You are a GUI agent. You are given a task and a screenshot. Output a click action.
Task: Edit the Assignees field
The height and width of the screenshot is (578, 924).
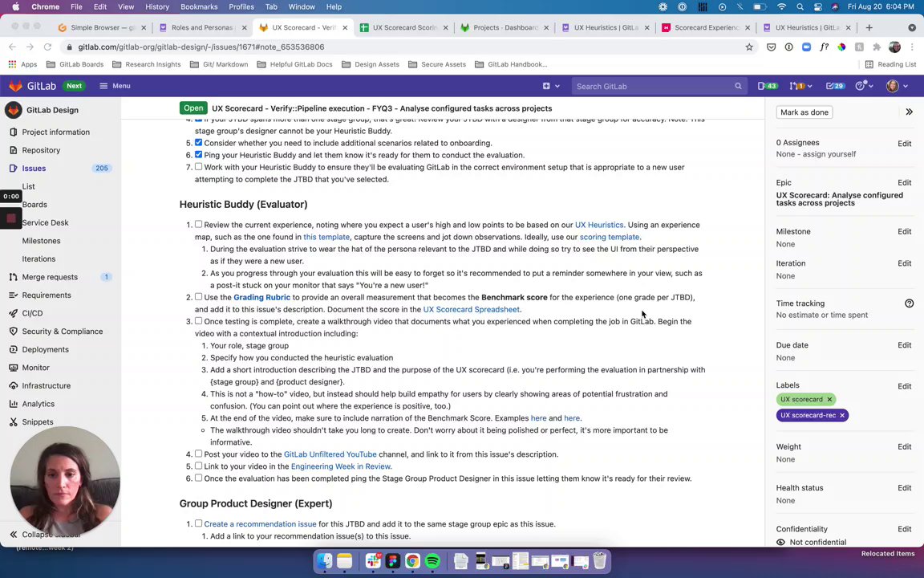click(904, 144)
